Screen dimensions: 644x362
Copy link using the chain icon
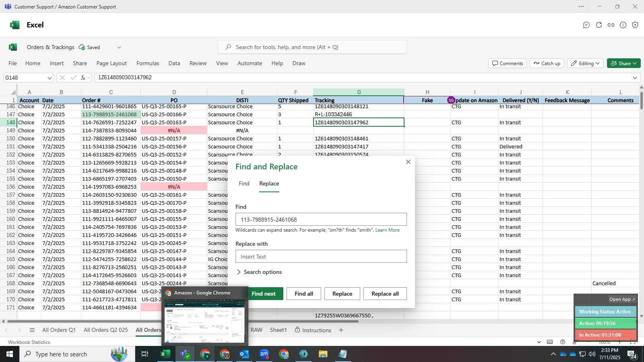coord(611,25)
